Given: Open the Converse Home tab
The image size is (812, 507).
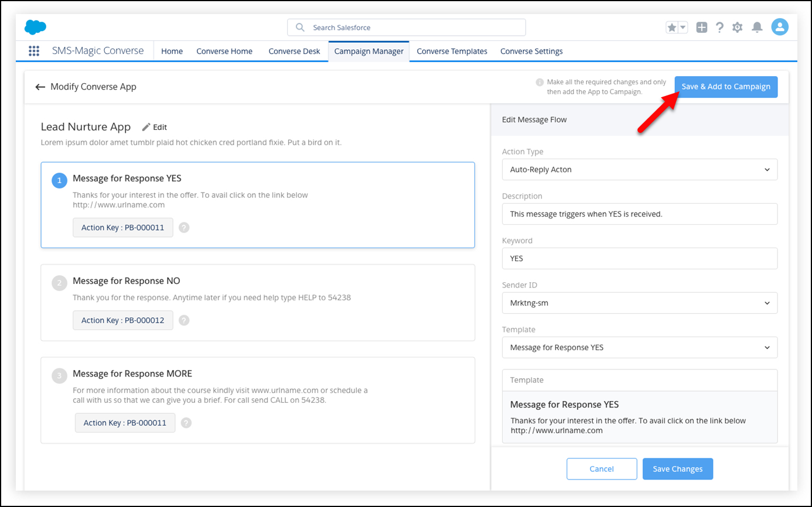Looking at the screenshot, I should click(224, 51).
